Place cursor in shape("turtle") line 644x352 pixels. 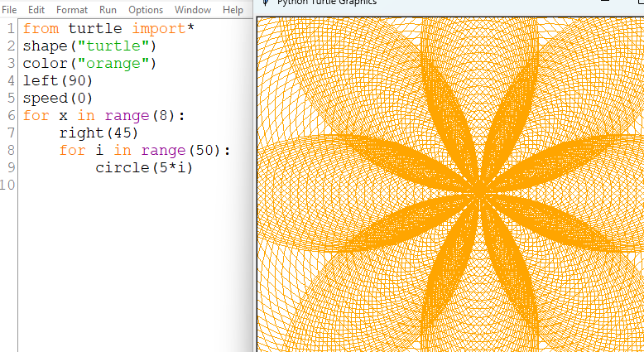90,46
